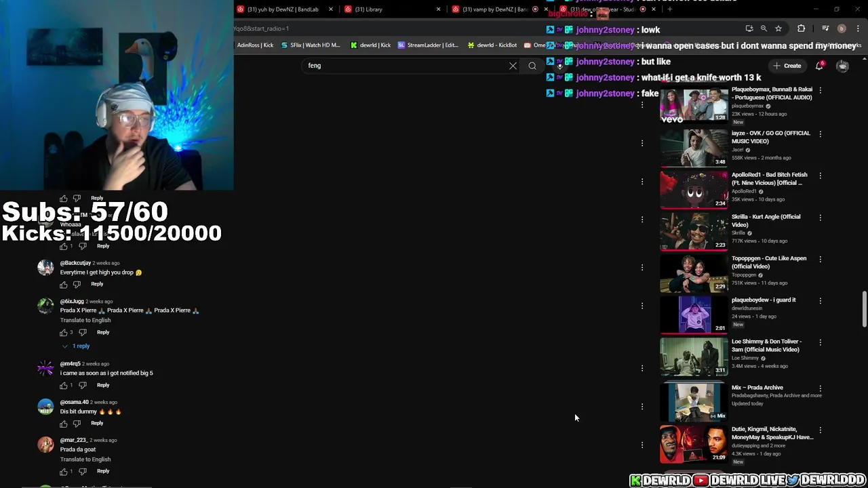Translate the @6ixJugg comment to English

pos(85,320)
